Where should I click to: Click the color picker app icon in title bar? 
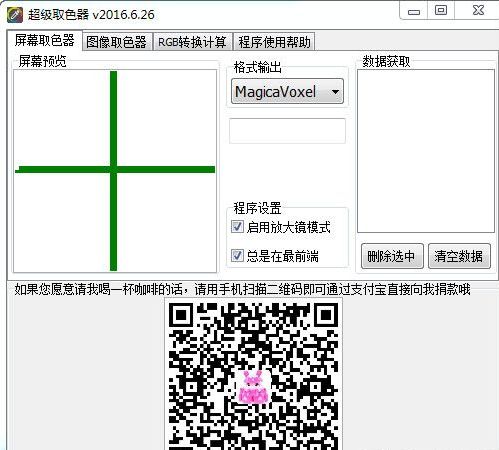tap(15, 15)
